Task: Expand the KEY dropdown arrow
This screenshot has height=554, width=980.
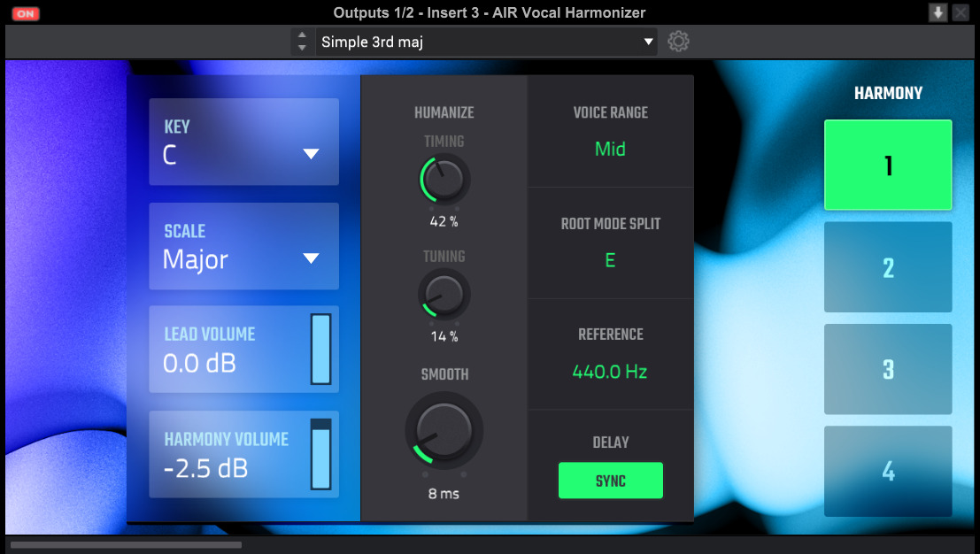Action: pos(311,154)
